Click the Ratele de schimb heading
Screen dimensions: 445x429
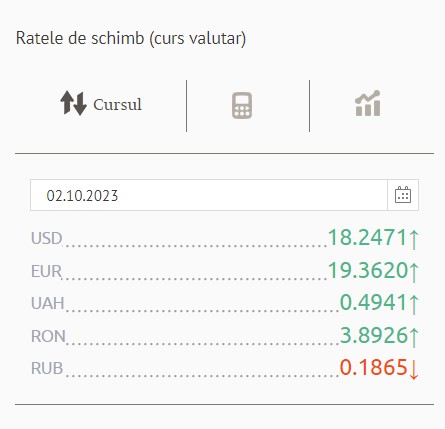pyautogui.click(x=131, y=38)
